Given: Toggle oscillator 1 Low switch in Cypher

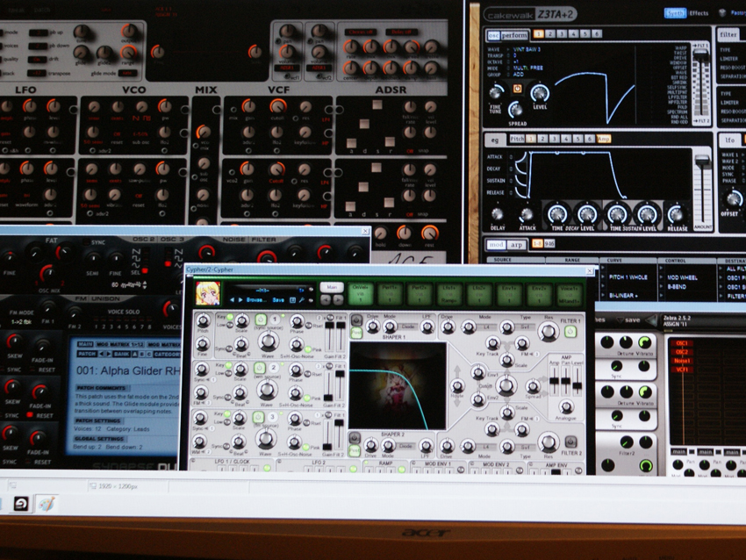Looking at the screenshot, I should tap(230, 325).
